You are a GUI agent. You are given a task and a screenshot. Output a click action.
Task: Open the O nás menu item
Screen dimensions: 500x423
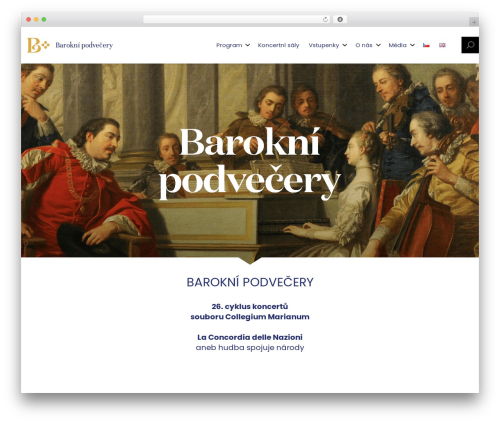click(364, 45)
